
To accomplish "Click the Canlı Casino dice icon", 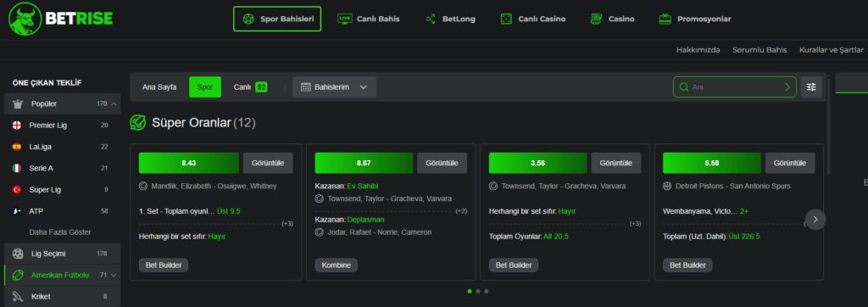I will click(506, 19).
